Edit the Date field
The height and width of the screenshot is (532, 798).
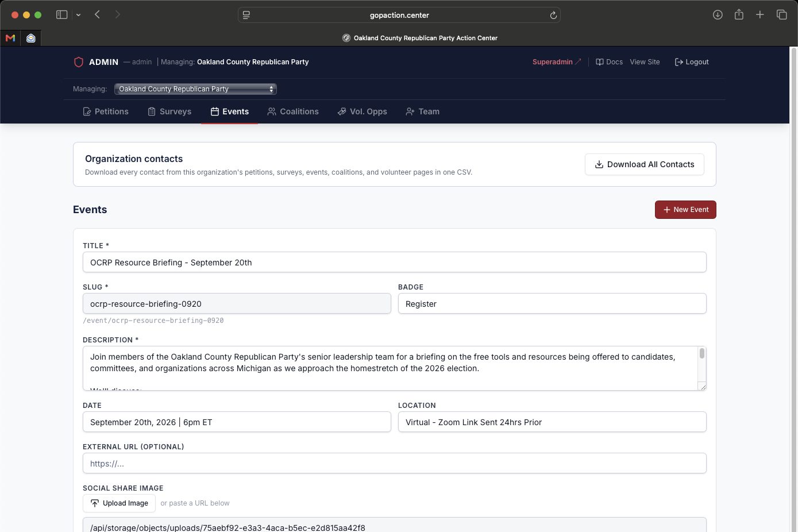[x=237, y=422]
